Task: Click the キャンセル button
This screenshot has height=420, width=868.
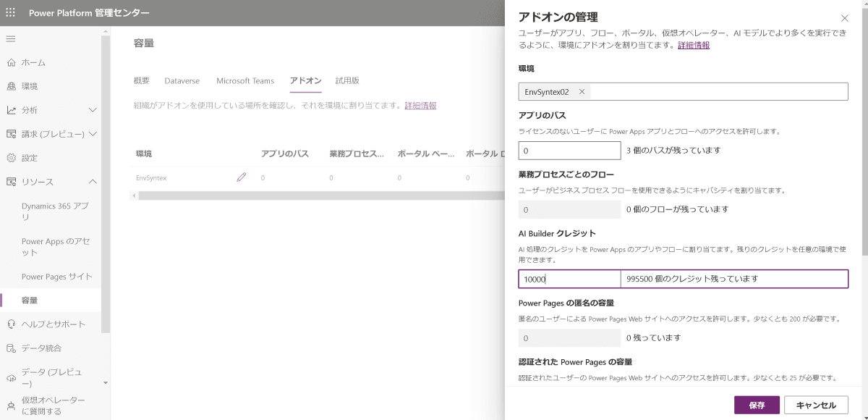Action: click(815, 405)
